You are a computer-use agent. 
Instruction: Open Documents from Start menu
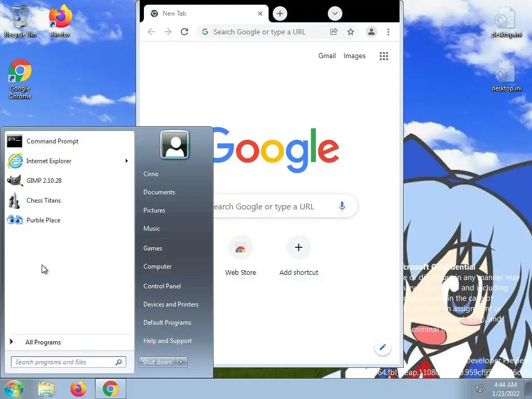[x=159, y=192]
